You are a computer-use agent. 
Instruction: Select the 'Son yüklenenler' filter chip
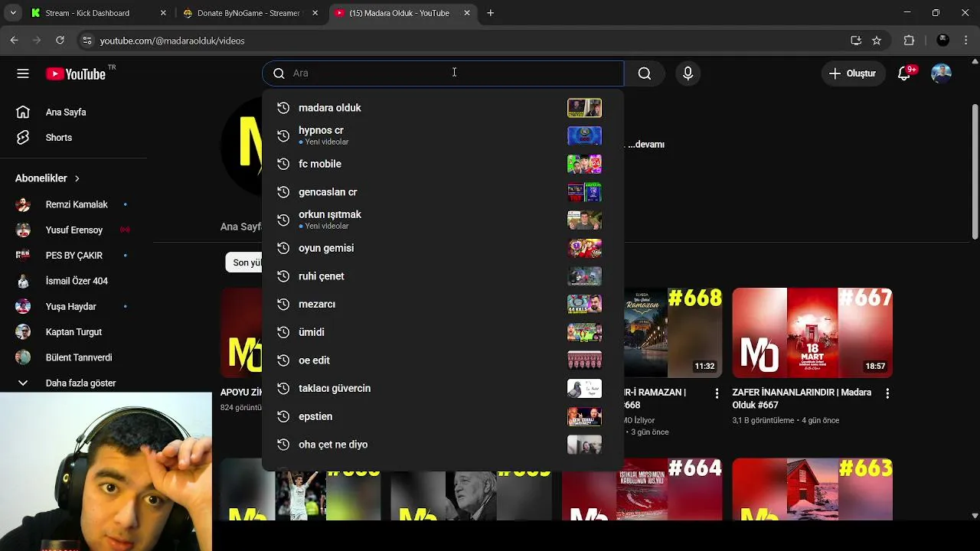[x=244, y=262]
